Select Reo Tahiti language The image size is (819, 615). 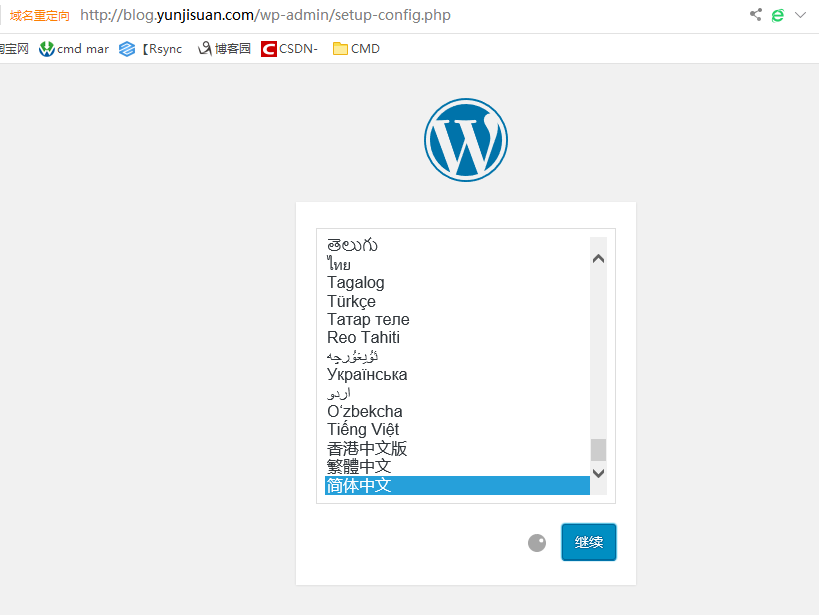pos(457,338)
